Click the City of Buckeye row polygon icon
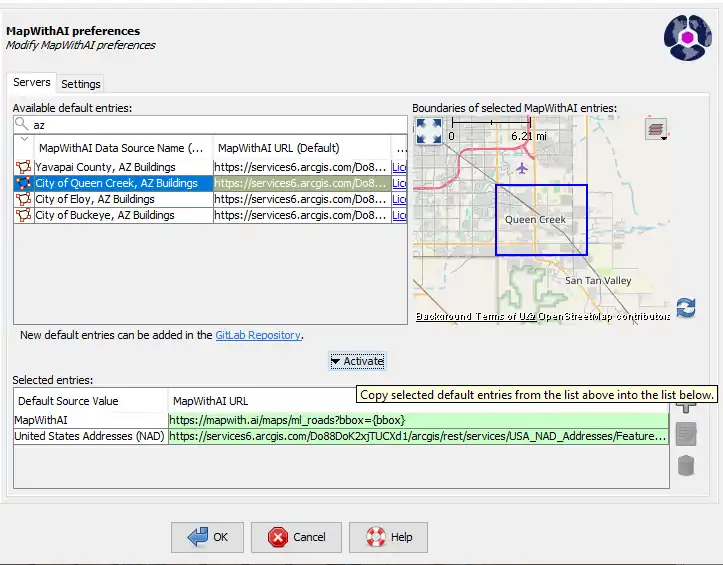The image size is (723, 565). 24,215
